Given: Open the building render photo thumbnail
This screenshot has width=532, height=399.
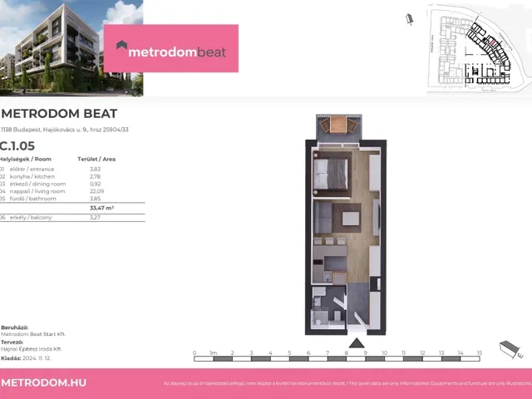Looking at the screenshot, I should [x=71, y=47].
